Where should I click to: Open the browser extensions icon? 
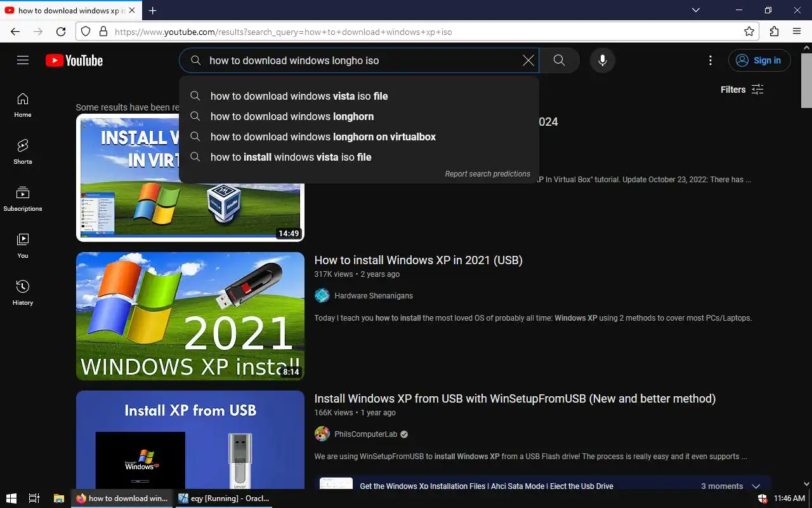[774, 32]
